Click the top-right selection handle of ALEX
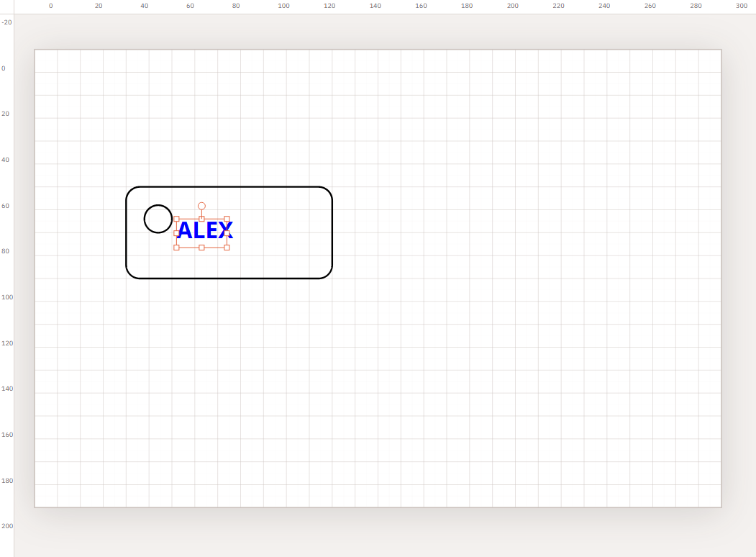The width and height of the screenshot is (756, 557). tap(227, 219)
